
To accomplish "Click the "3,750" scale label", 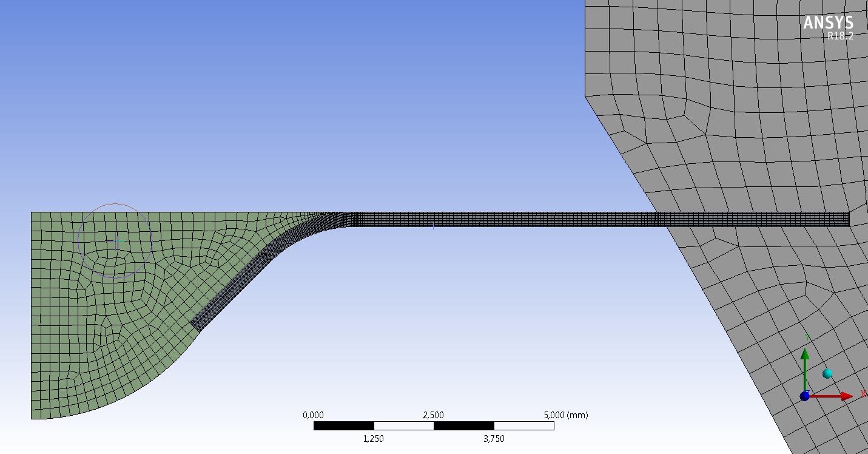I will [494, 439].
